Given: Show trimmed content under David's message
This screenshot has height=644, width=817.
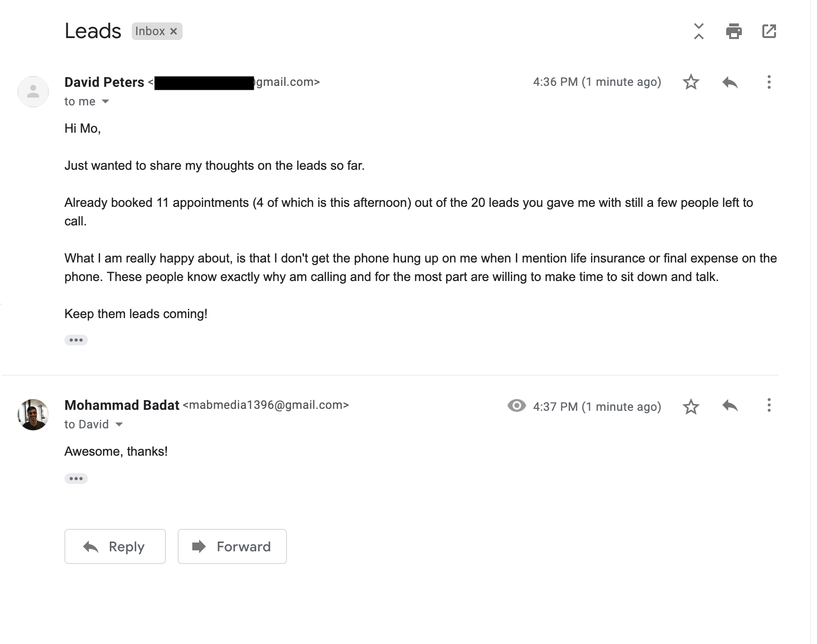Looking at the screenshot, I should point(76,340).
